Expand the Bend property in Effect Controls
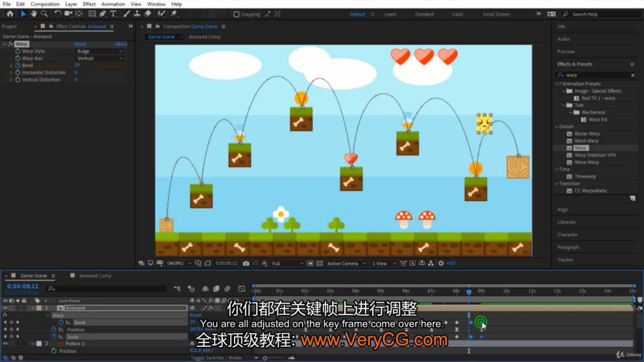Viewport: 644px width, 362px height. tap(11, 65)
